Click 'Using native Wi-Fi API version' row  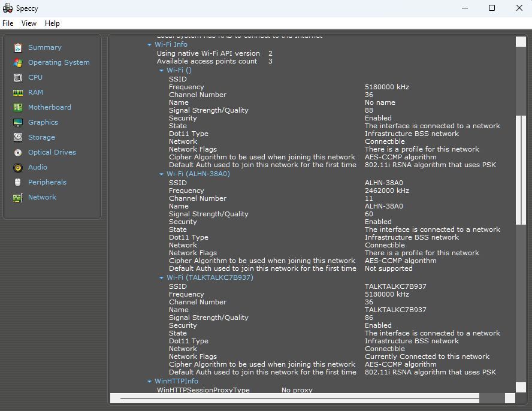(214, 54)
